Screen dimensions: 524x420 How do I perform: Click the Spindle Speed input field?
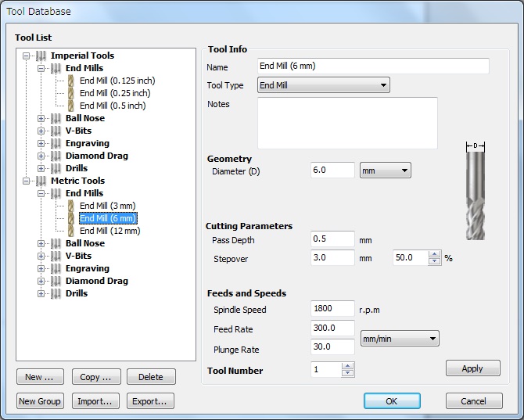tap(332, 309)
